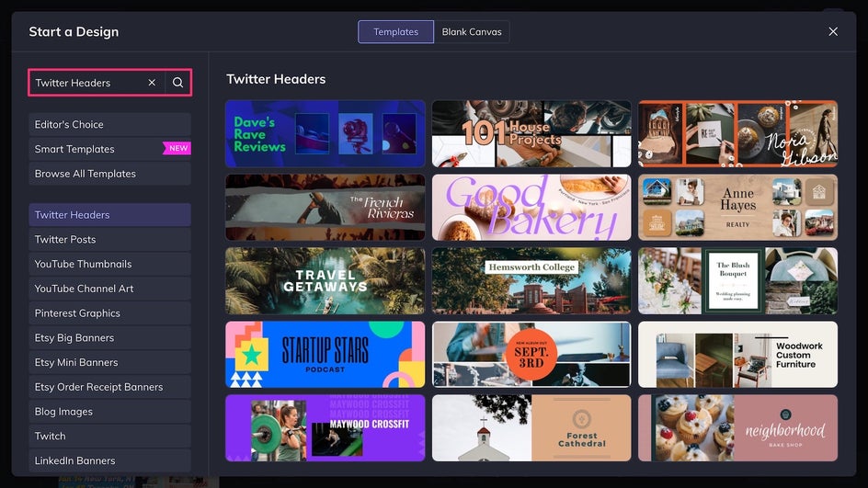Select Browse All Templates
The height and width of the screenshot is (488, 868).
(x=109, y=174)
